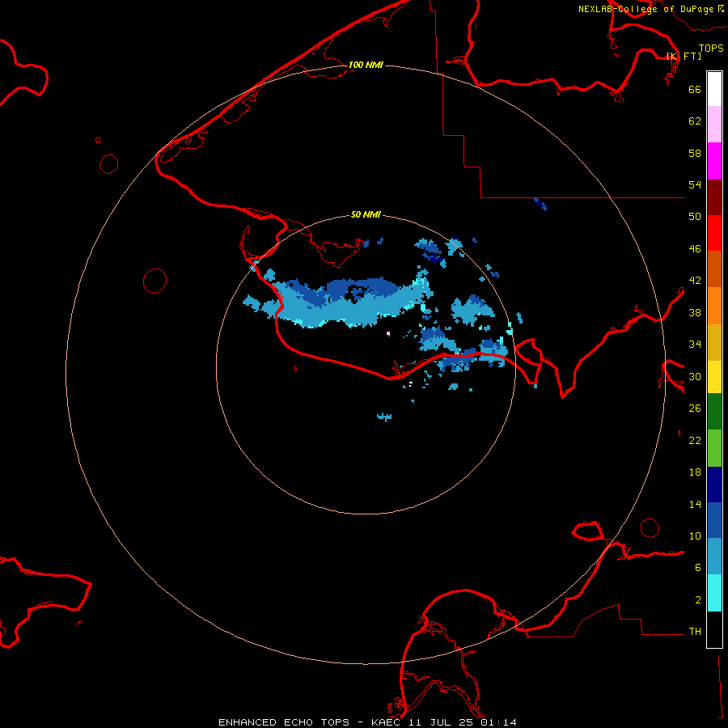This screenshot has height=728, width=728.
Task: Select the bright red legend swatch
Action: (714, 233)
